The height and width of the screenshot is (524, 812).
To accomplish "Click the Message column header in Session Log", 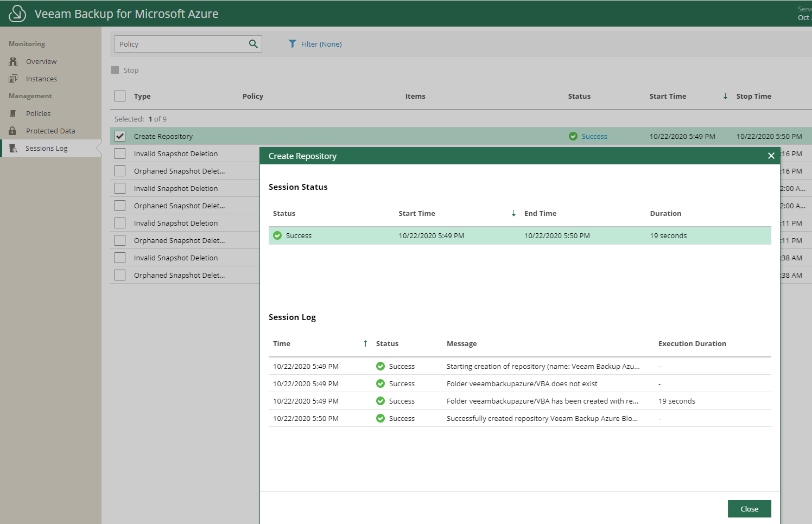I will (461, 343).
